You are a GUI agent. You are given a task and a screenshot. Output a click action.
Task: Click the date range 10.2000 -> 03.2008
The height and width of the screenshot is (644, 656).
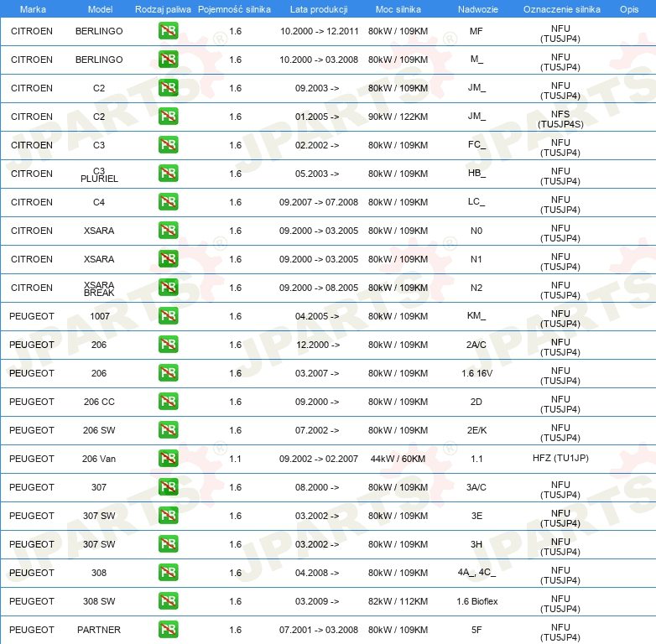pos(319,60)
